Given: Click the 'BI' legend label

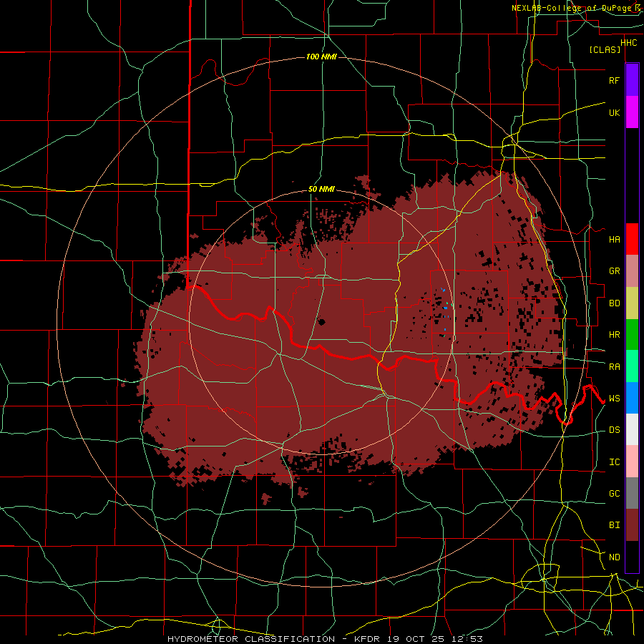Looking at the screenshot, I should [614, 525].
